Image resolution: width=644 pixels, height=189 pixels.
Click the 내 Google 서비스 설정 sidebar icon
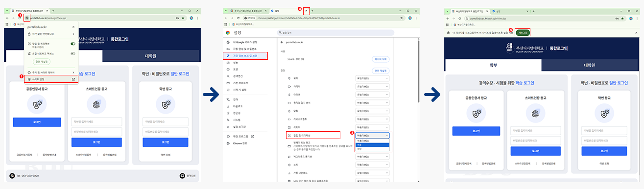(x=228, y=42)
